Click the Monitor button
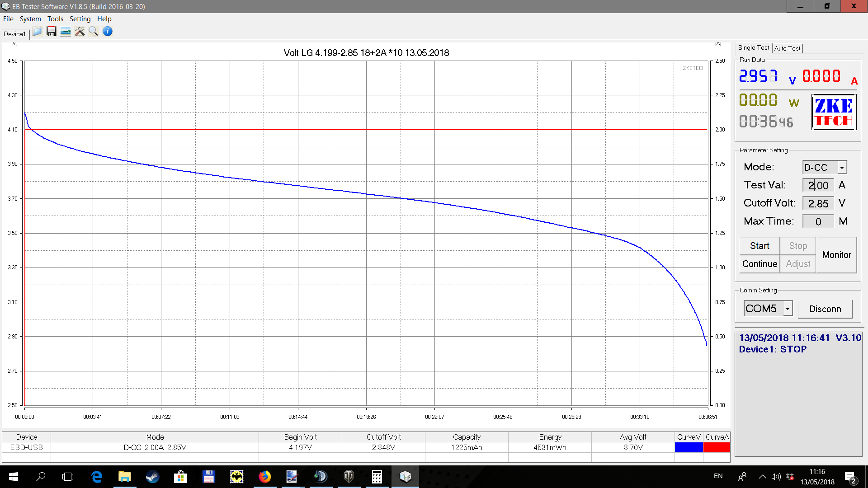This screenshot has width=868, height=488. 836,255
